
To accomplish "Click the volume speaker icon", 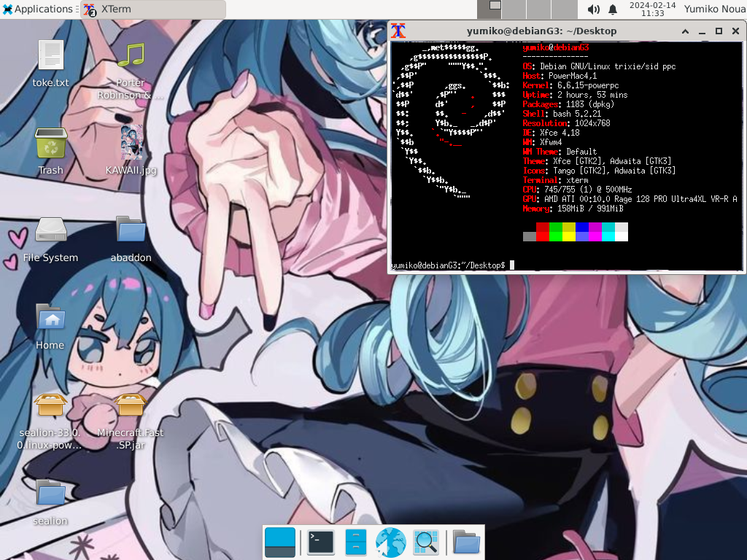I will (x=593, y=9).
